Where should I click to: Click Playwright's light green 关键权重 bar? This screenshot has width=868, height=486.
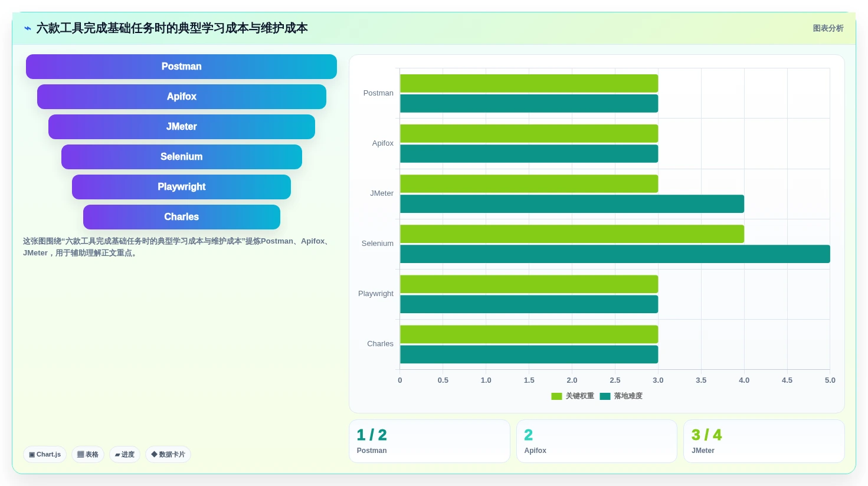coord(529,284)
